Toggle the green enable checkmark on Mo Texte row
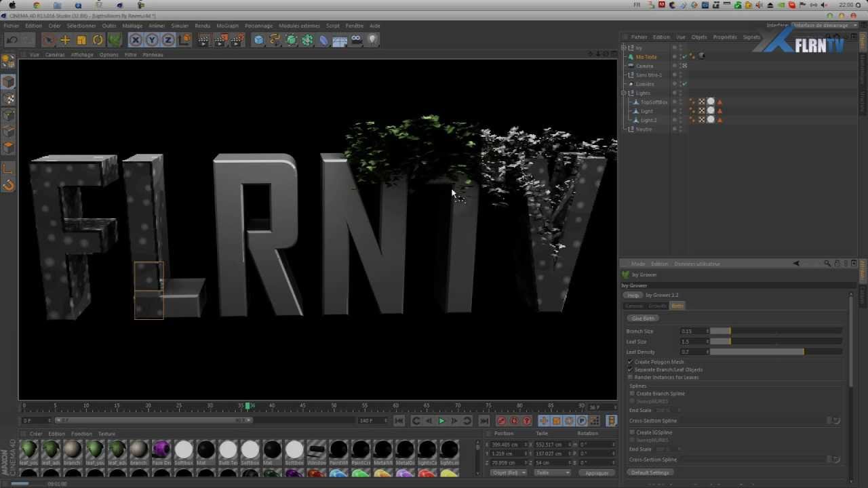This screenshot has width=868, height=488. [684, 57]
